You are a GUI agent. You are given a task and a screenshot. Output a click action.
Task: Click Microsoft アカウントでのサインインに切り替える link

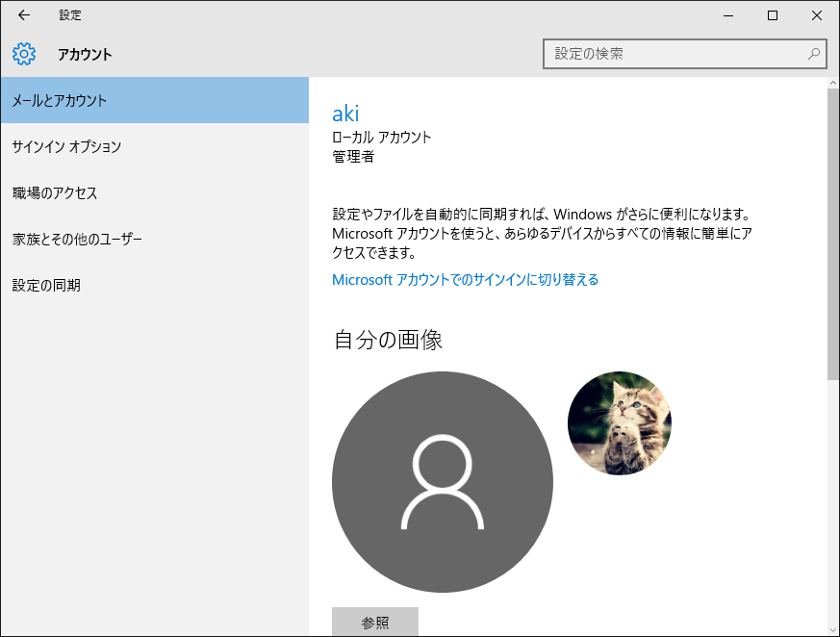point(465,280)
